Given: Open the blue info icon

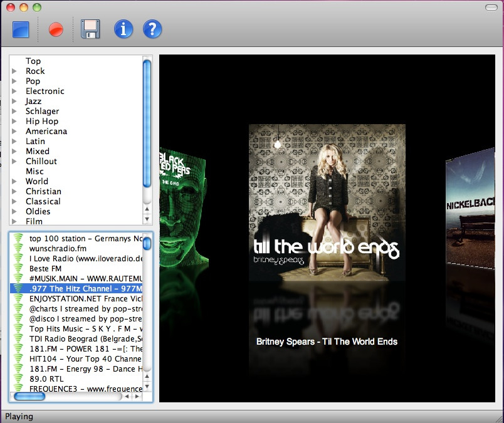Looking at the screenshot, I should pos(123,29).
